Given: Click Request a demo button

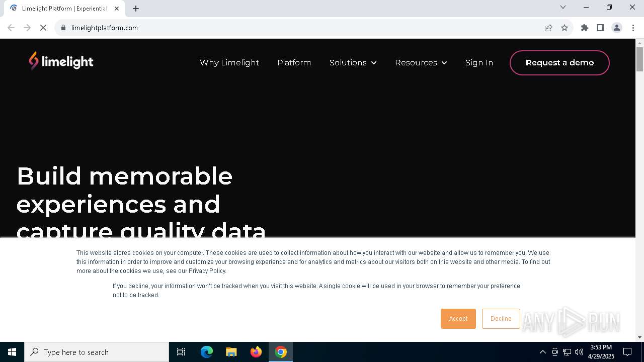Looking at the screenshot, I should (x=559, y=62).
